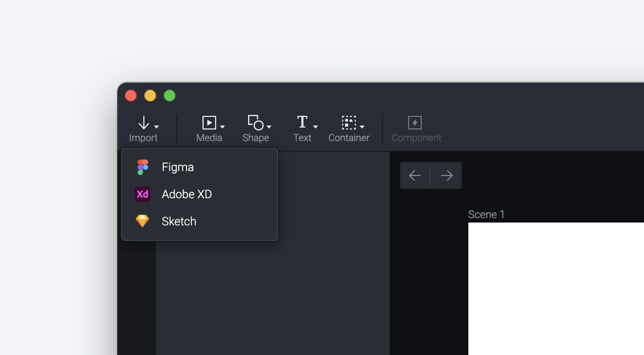644x355 pixels.
Task: Click the Figma logo icon
Action: click(x=142, y=167)
